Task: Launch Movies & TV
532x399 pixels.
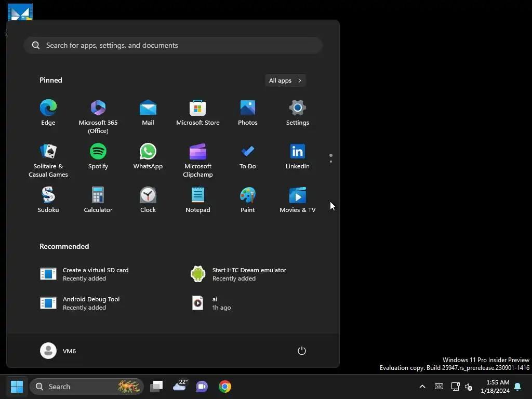Action: coord(298,200)
